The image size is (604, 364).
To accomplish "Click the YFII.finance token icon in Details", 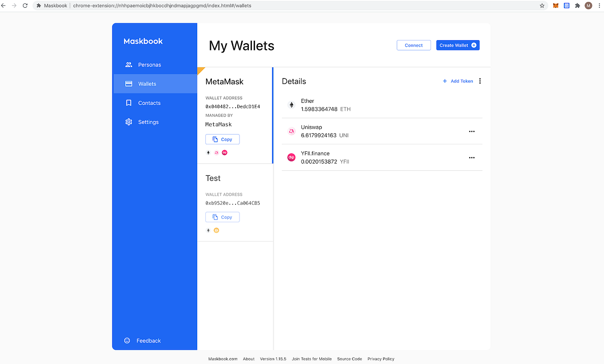I will click(x=291, y=157).
